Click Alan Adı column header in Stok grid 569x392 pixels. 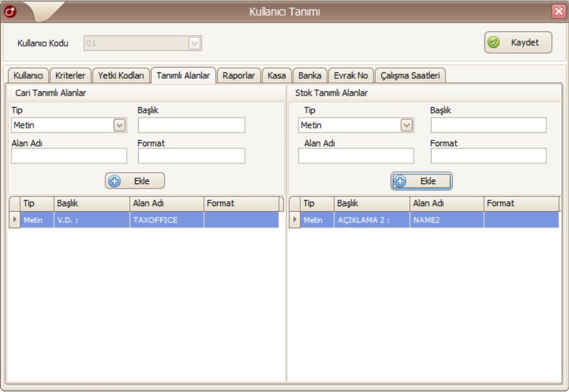coord(445,204)
